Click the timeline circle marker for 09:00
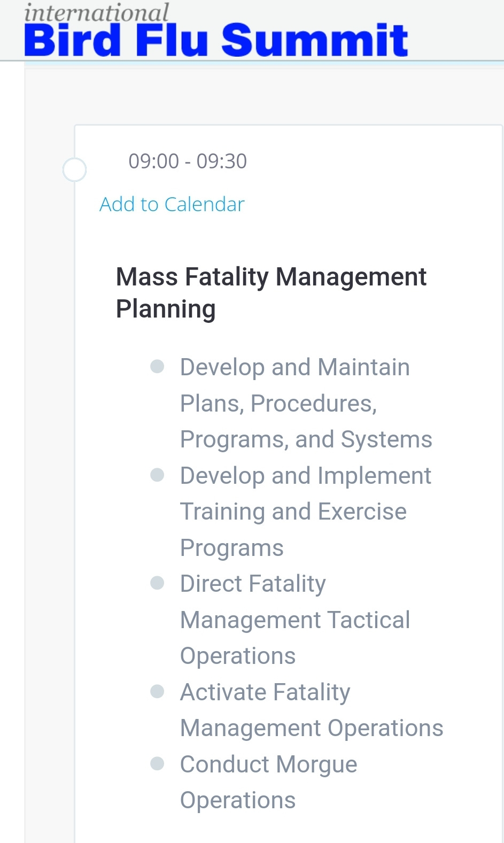 point(74,170)
